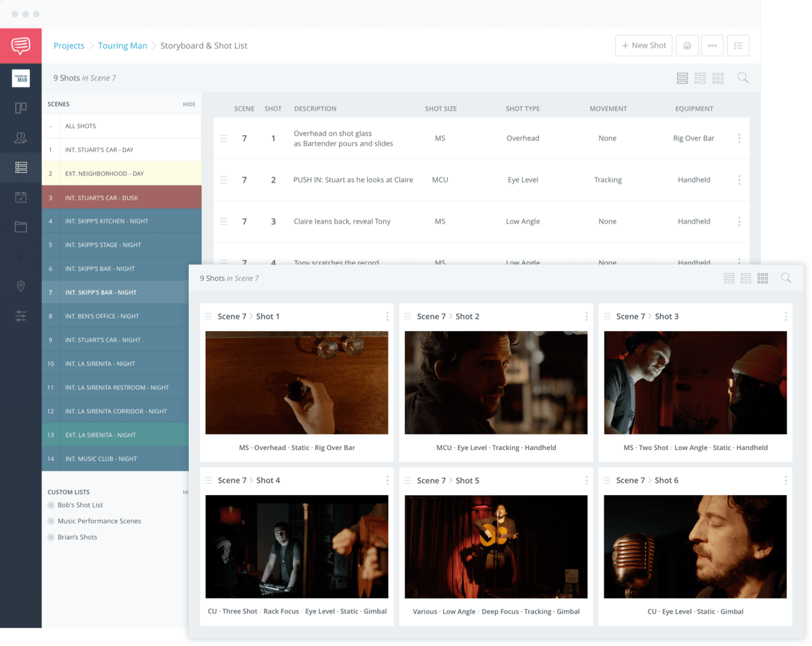Screen dimensions: 812x646
Task: Select the location pin sidebar icon
Action: coord(21,286)
